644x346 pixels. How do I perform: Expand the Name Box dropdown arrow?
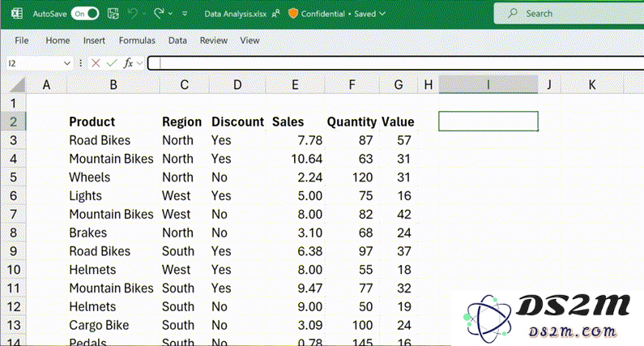(67, 63)
